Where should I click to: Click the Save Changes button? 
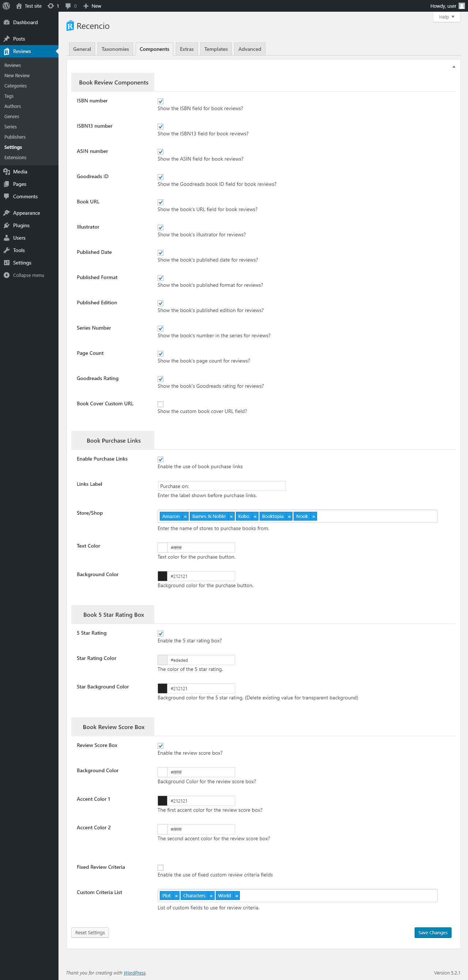[433, 932]
